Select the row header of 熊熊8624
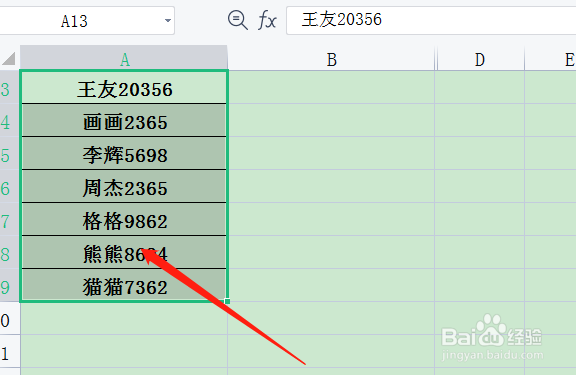Screen dimensions: 576x375 10,252
